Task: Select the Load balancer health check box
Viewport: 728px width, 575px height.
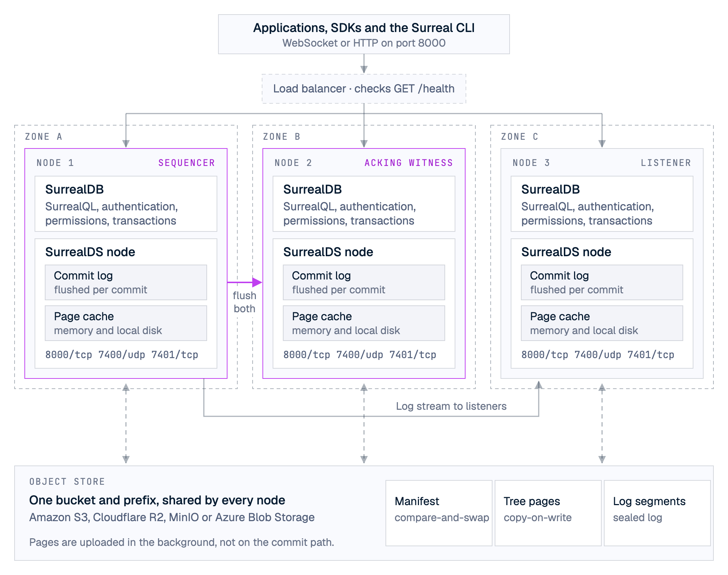Action: tap(364, 89)
